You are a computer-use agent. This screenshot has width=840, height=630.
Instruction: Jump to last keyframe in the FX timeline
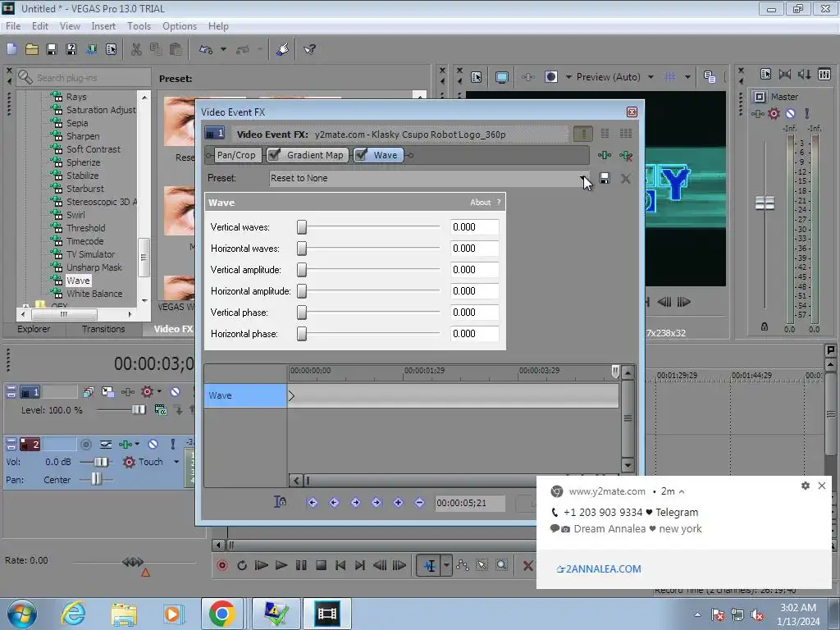pos(377,503)
